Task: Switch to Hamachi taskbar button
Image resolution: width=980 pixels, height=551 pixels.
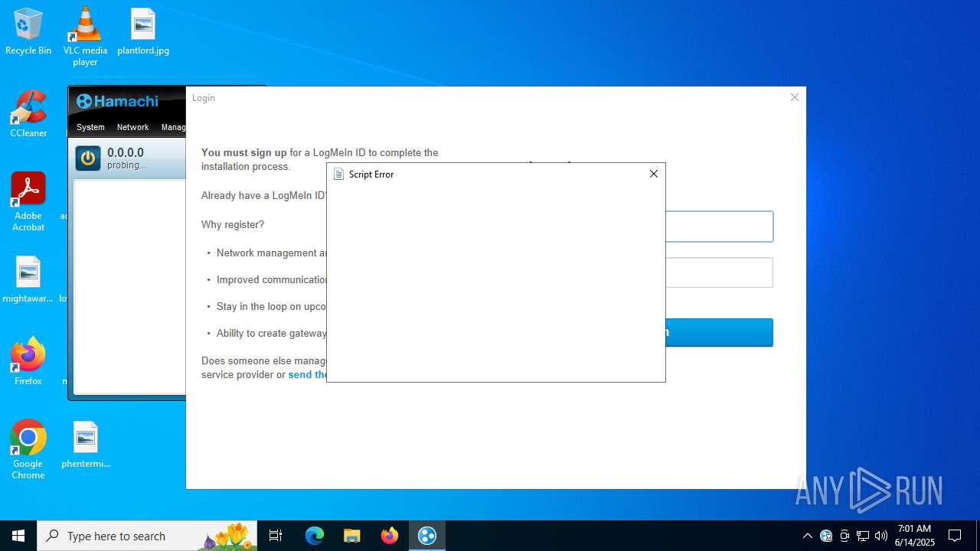Action: 427,536
